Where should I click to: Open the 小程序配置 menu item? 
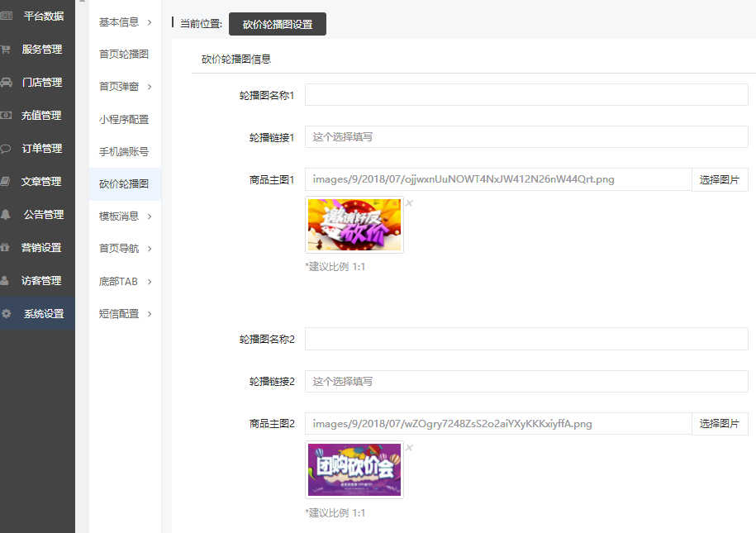[x=124, y=119]
